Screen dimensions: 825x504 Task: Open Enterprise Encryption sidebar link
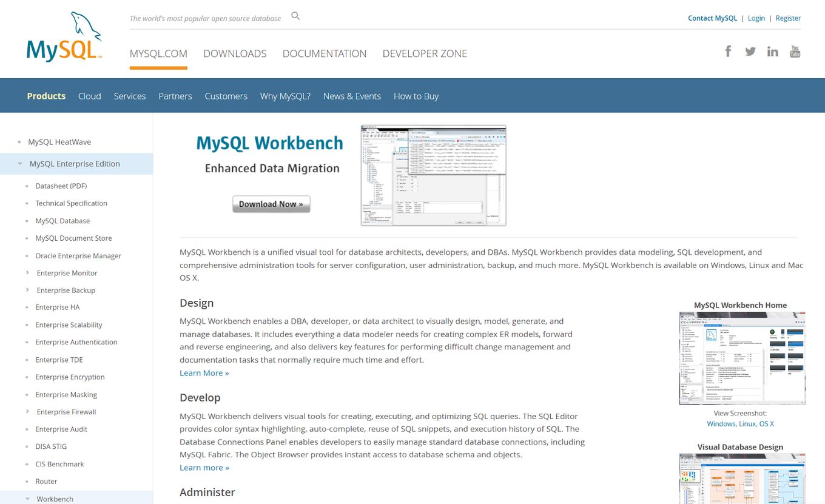tap(70, 377)
